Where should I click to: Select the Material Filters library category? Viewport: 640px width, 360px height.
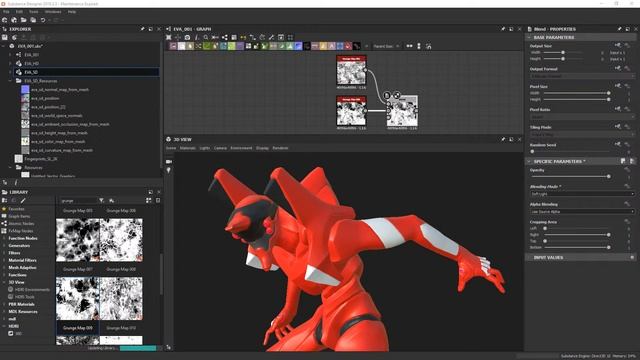pyautogui.click(x=22, y=260)
